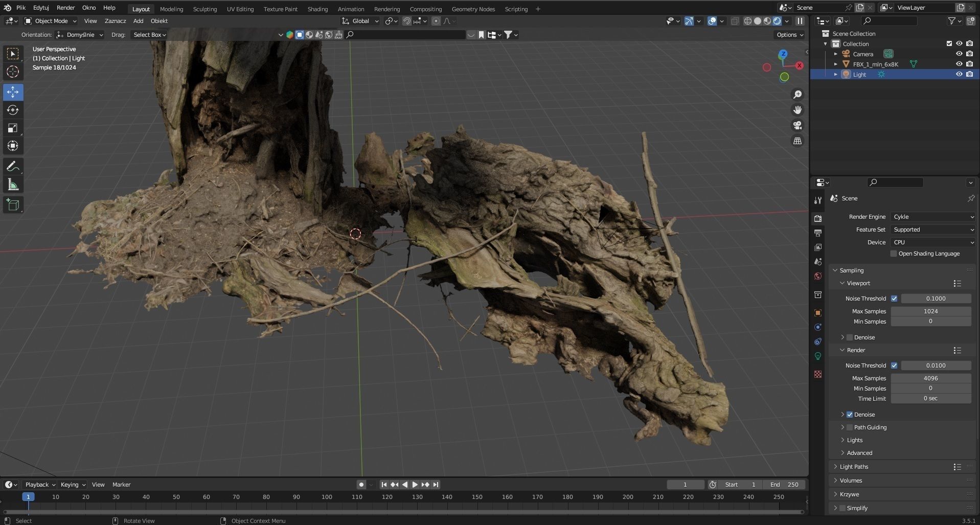Screen dimensions: 980x525
Task: Disable render Denoise checkbox
Action: click(850, 415)
